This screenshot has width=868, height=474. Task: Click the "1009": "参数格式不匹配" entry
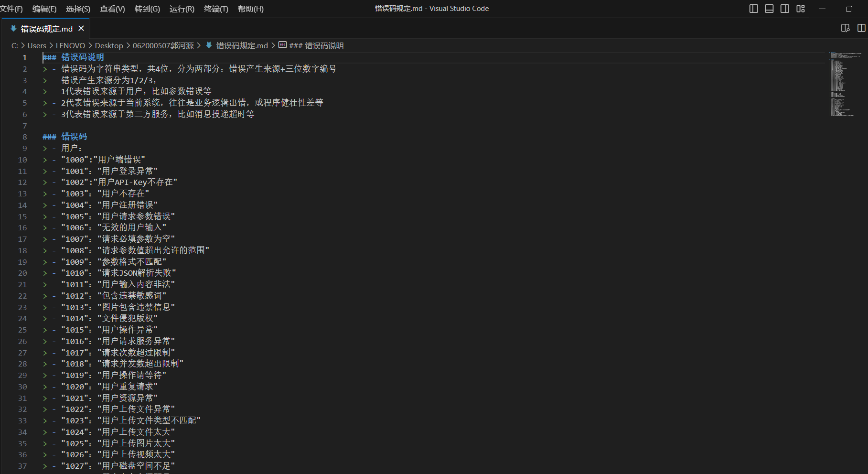click(114, 262)
